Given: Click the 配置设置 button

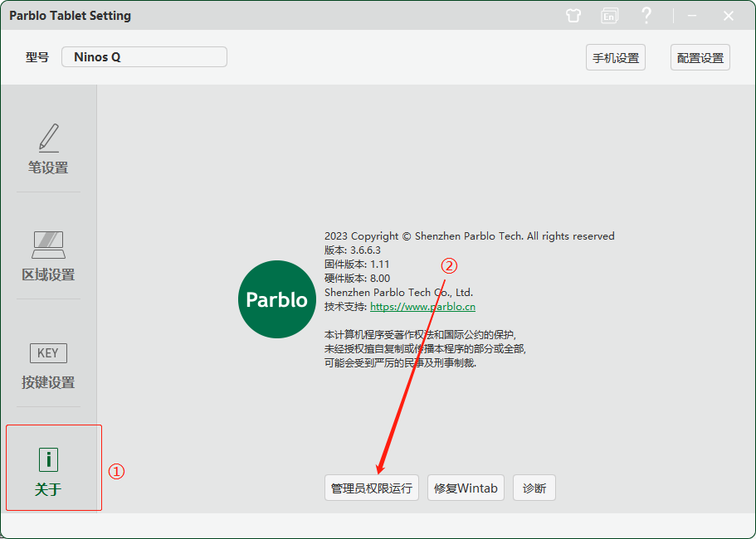Looking at the screenshot, I should pyautogui.click(x=700, y=57).
